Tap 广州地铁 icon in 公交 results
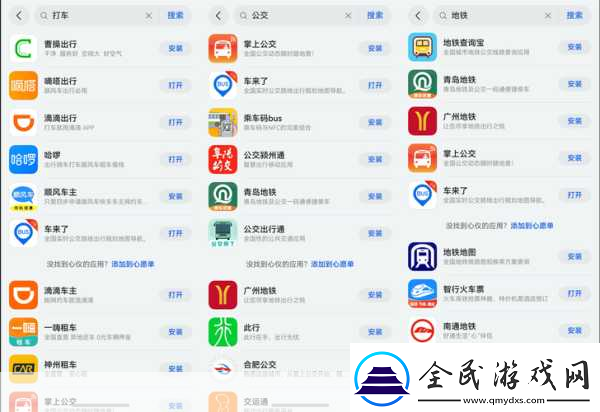Viewport: 600px width, 412px height. tap(223, 295)
